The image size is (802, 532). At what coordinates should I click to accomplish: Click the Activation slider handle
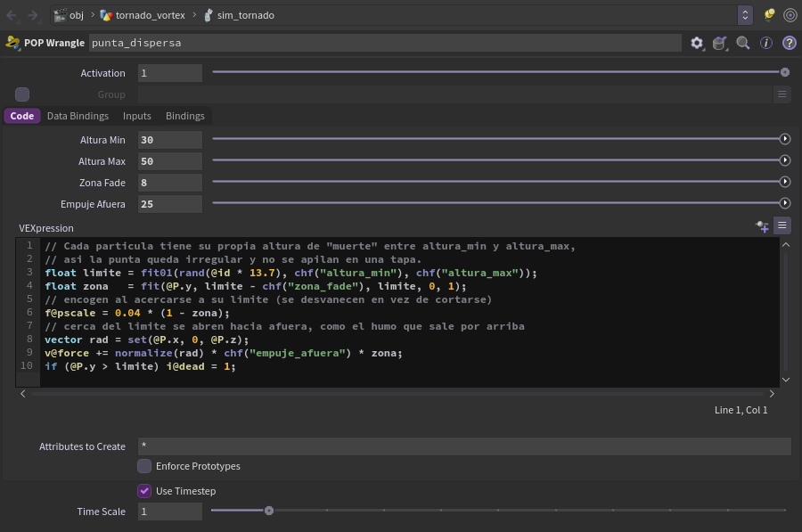tap(784, 73)
